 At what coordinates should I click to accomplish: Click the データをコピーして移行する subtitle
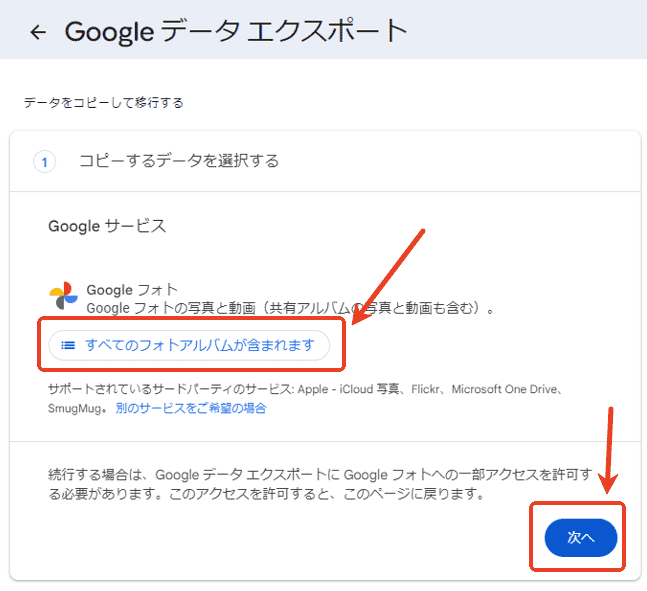[x=103, y=102]
